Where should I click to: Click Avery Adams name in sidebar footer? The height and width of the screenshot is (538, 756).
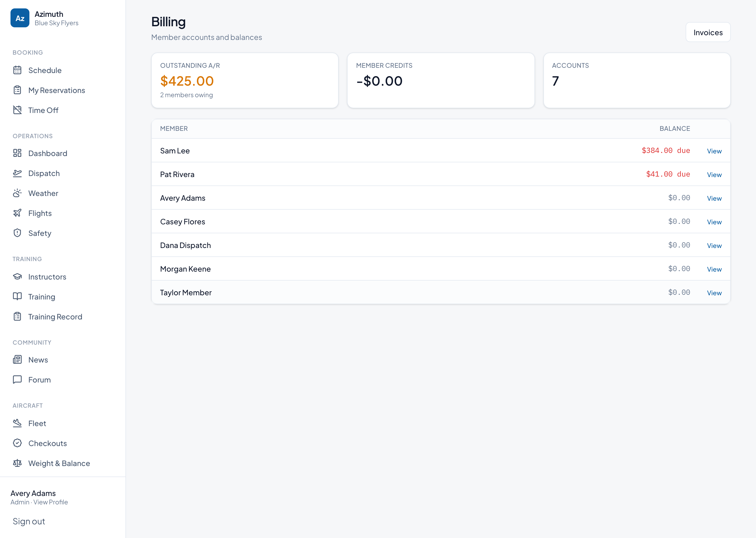pos(33,493)
